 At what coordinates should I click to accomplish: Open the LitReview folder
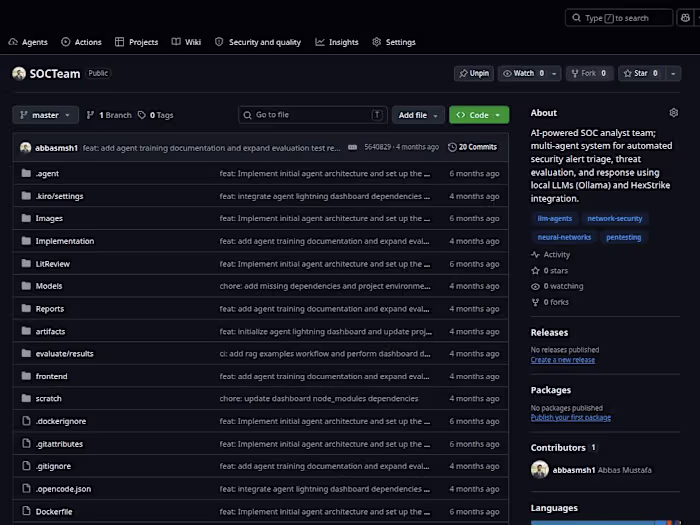pos(53,264)
